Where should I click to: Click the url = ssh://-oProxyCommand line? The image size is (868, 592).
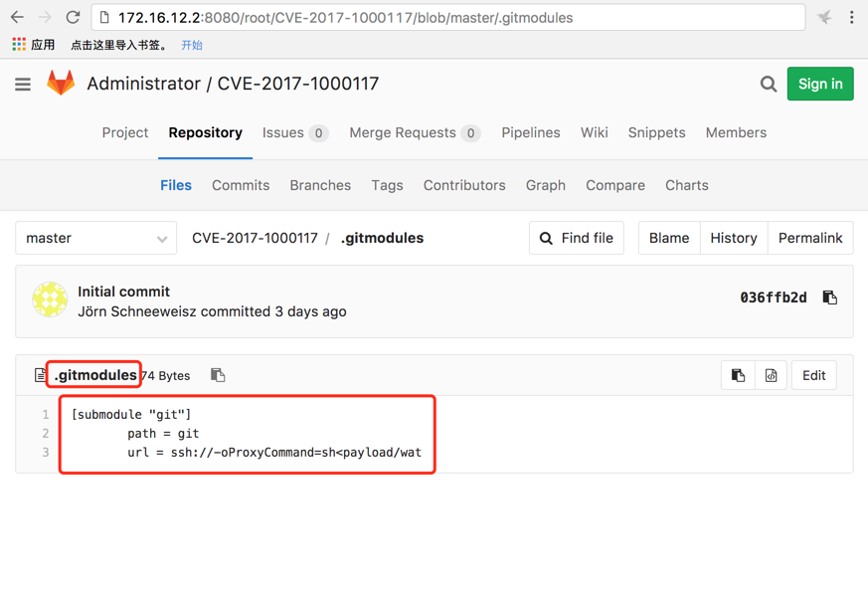(274, 453)
